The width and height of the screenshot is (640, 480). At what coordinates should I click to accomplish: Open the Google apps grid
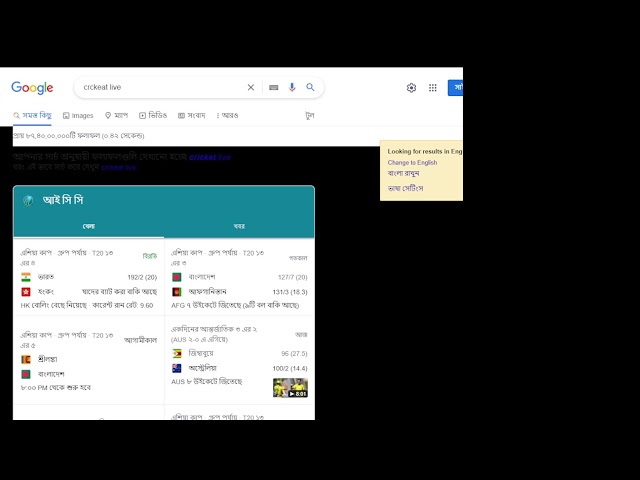[x=433, y=88]
